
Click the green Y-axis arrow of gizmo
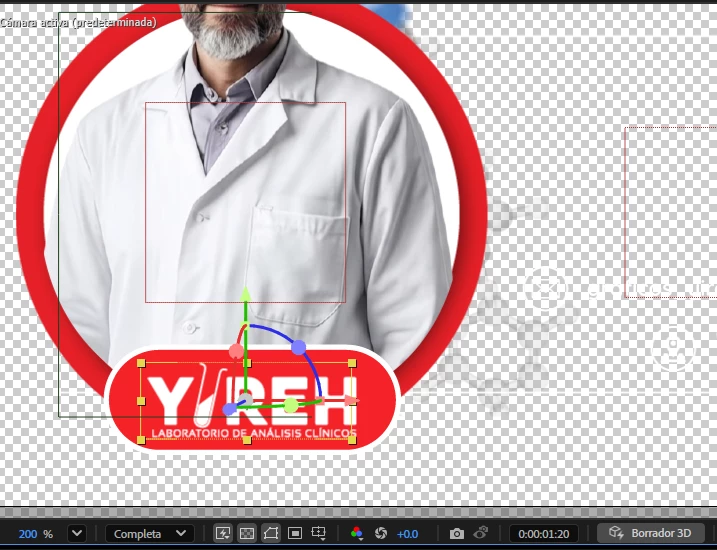click(246, 294)
